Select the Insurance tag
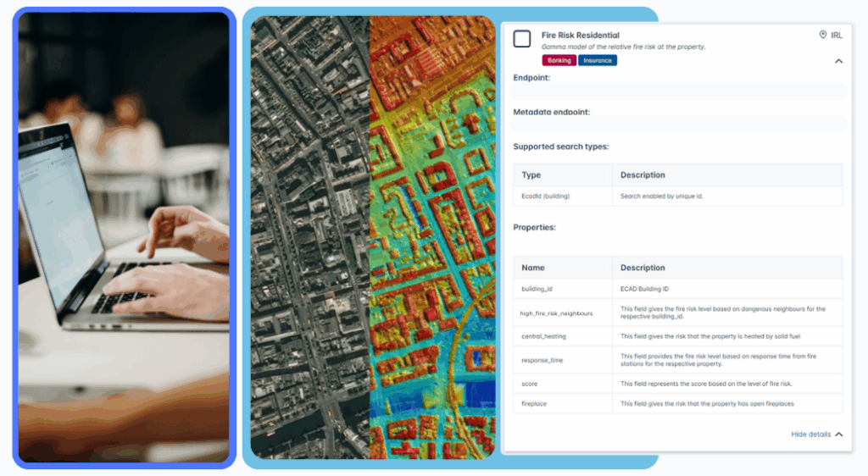Screen dimensions: 868x476 coord(598,61)
